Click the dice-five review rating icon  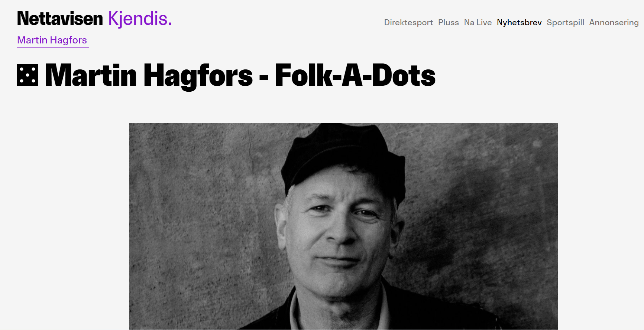[x=27, y=75]
